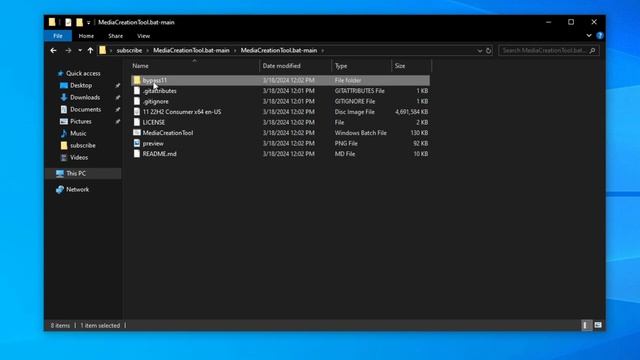Select the 11 22H2 Consumer disc image icon
Image resolution: width=640 pixels, height=360 pixels.
click(137, 112)
